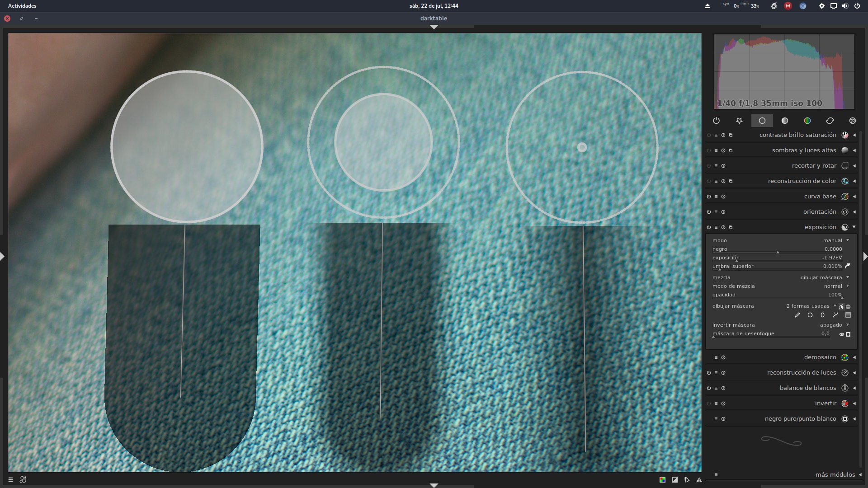Viewport: 868px width, 488px height.
Task: Show active modules tab
Action: 716,121
